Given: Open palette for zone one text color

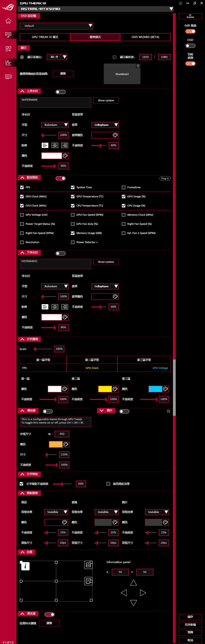Looking at the screenshot, I should 64,389.
